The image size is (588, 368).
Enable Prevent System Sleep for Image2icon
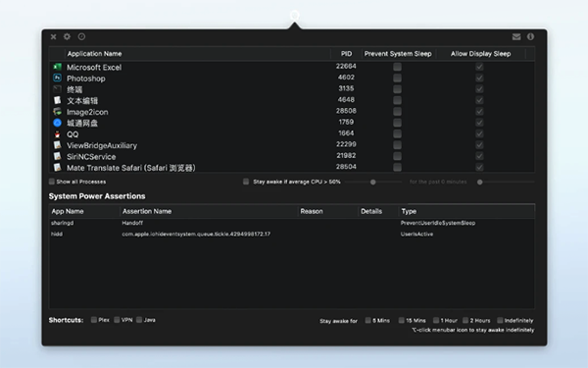click(397, 112)
